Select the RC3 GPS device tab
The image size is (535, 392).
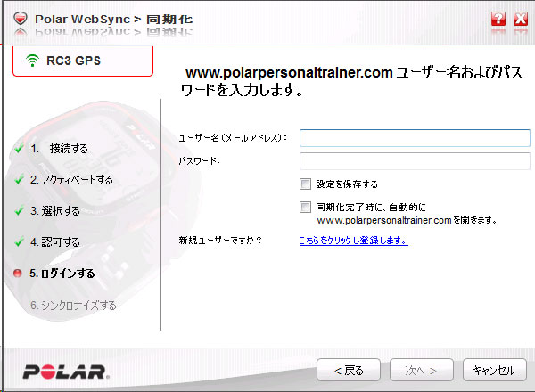(83, 61)
